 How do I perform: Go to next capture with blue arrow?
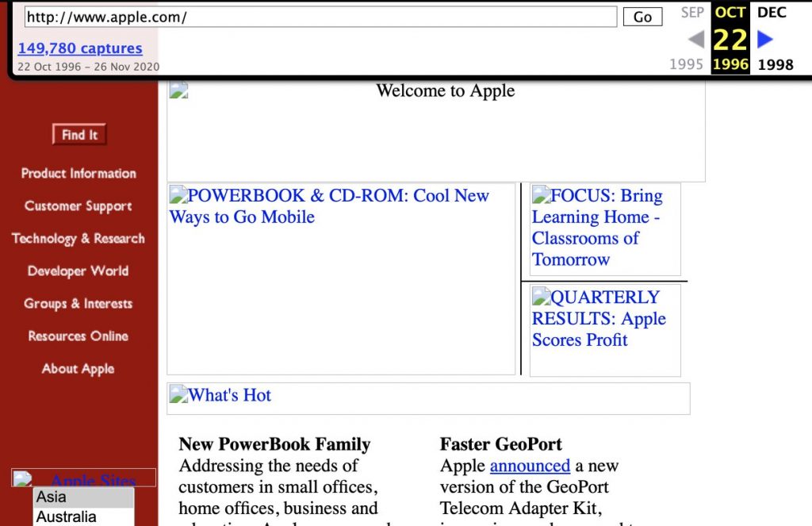(x=765, y=39)
